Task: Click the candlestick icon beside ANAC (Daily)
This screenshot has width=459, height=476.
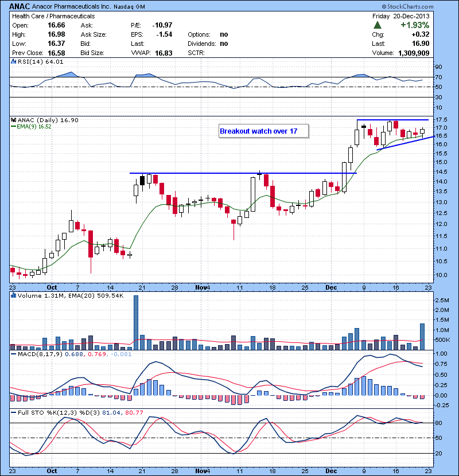Action: click(x=14, y=120)
